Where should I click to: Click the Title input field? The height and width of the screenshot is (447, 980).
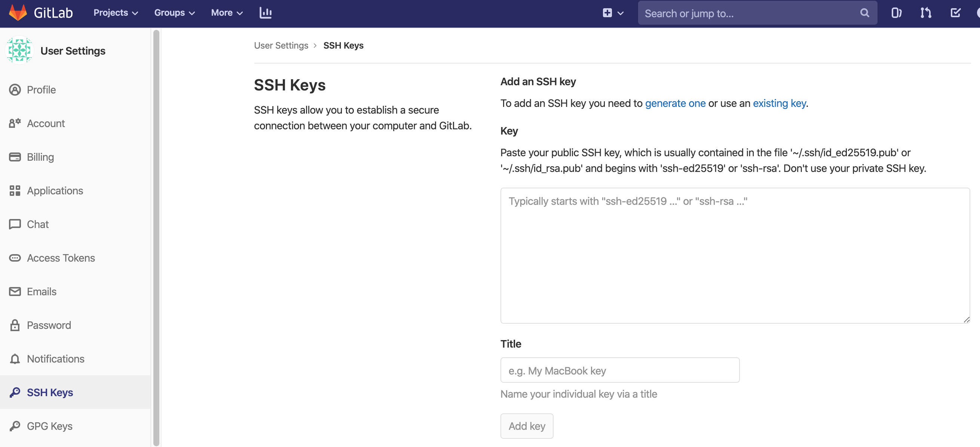tap(619, 370)
